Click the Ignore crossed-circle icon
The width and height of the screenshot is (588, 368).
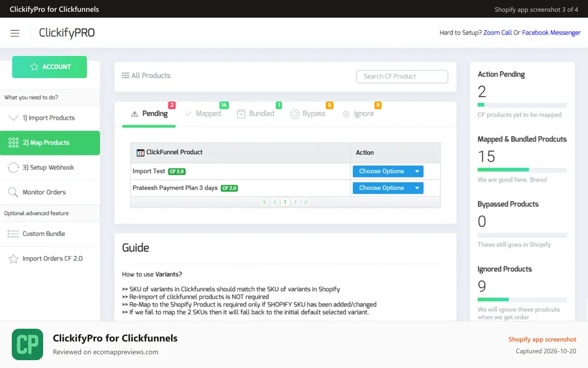346,114
